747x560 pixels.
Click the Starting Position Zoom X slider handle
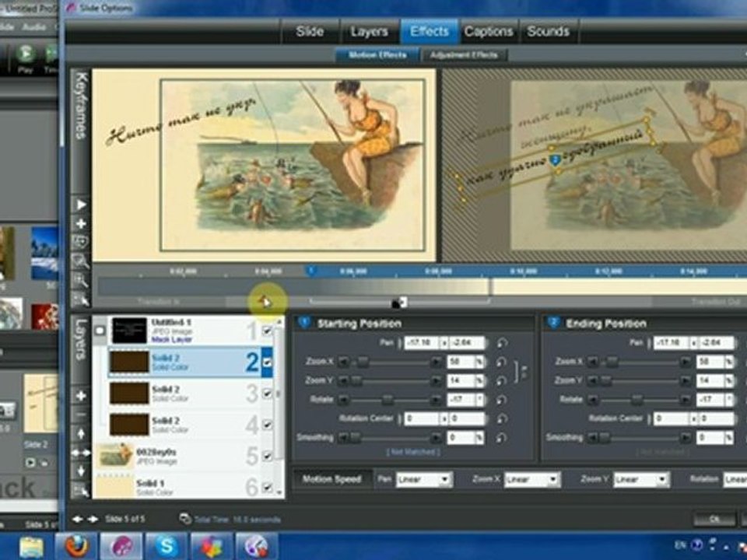click(x=363, y=362)
